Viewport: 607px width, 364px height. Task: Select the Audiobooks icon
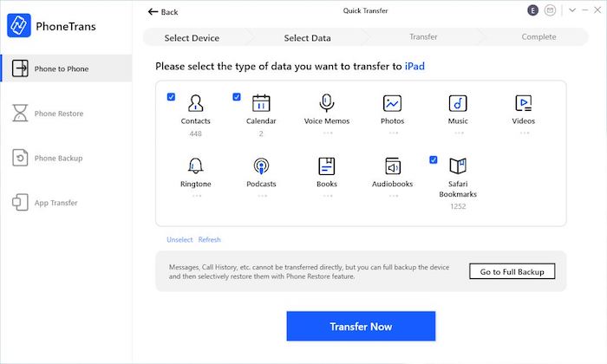pyautogui.click(x=392, y=166)
